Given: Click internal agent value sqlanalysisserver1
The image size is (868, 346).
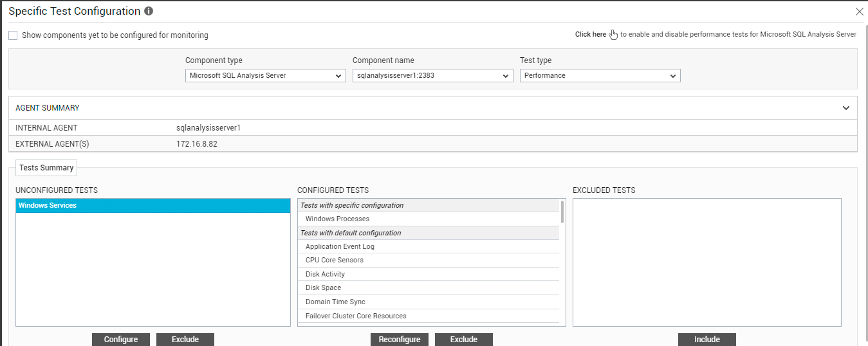Looking at the screenshot, I should click(208, 128).
